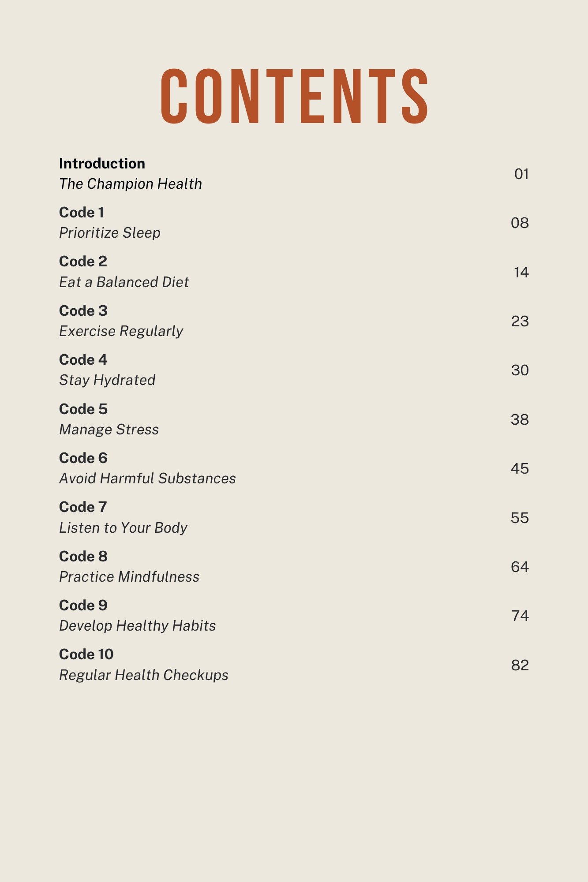The height and width of the screenshot is (882, 588).
Task: Go to the Code 1 heading
Action: pyautogui.click(x=82, y=213)
